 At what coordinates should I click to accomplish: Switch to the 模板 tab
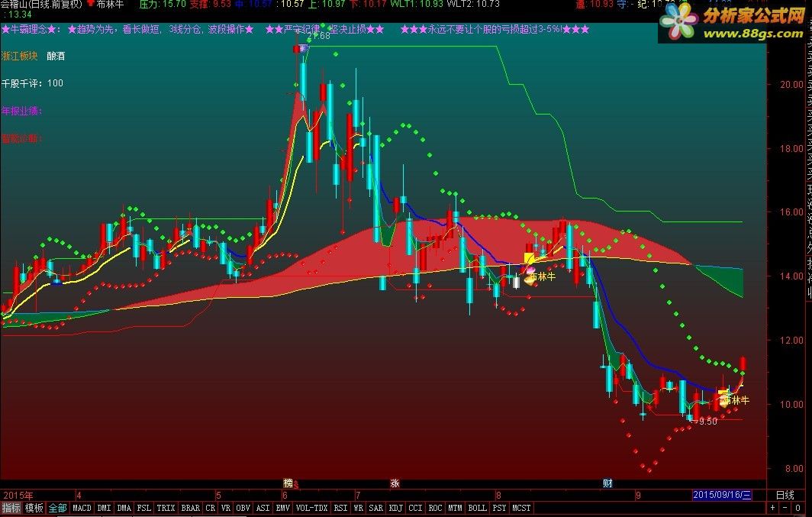pos(34,508)
